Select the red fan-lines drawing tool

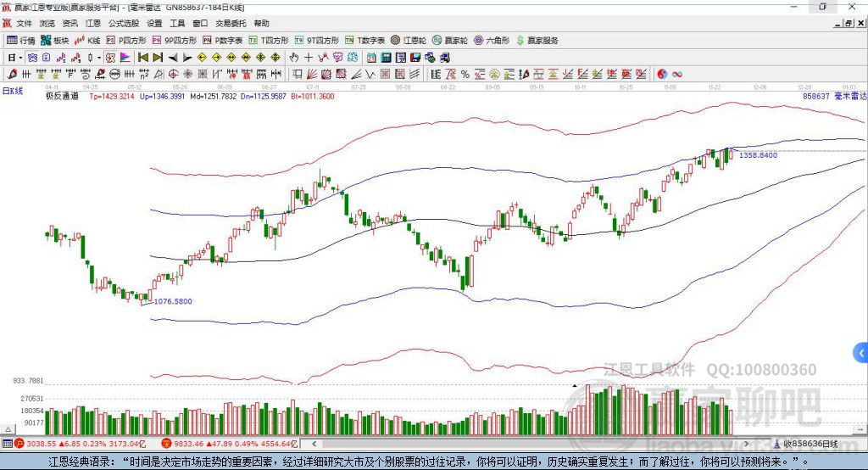312,75
